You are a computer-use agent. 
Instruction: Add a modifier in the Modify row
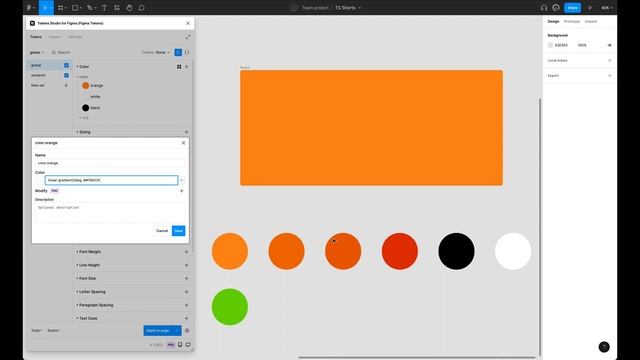[x=182, y=191]
